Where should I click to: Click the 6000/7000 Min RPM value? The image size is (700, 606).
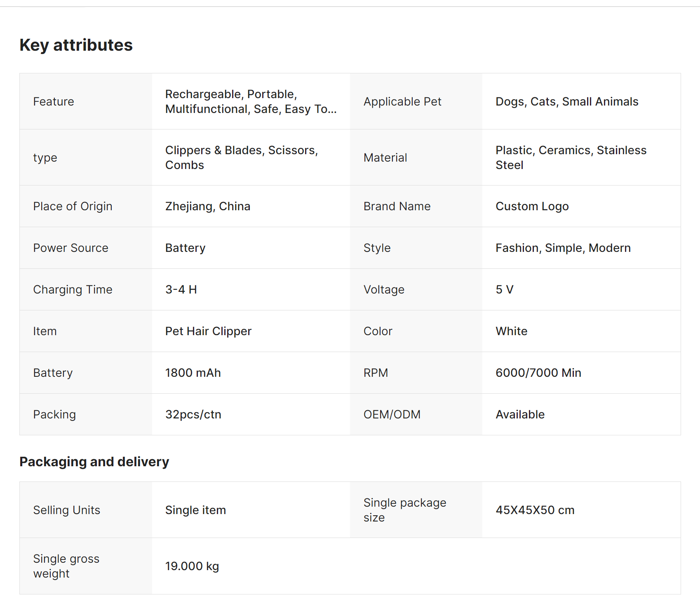pyautogui.click(x=538, y=373)
